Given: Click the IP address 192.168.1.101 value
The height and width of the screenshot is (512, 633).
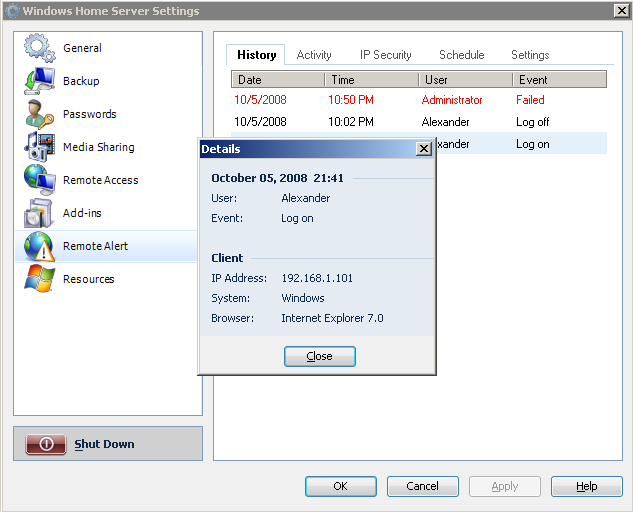Looking at the screenshot, I should pyautogui.click(x=317, y=278).
